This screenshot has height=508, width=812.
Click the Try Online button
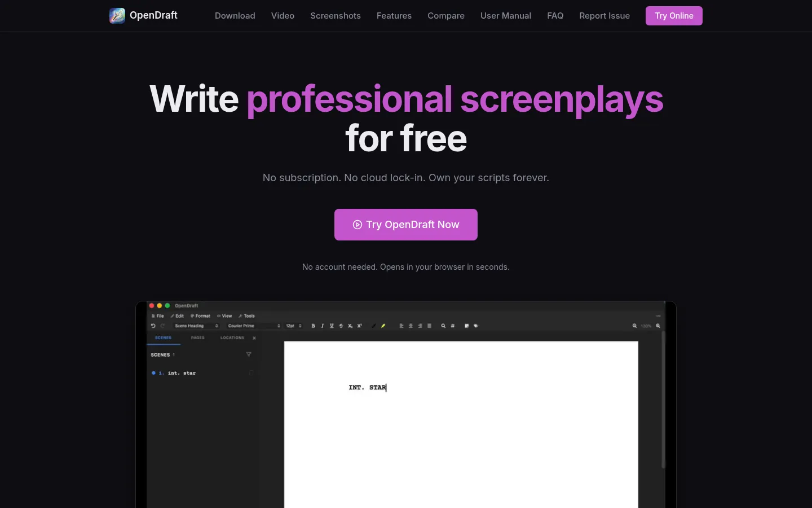674,16
